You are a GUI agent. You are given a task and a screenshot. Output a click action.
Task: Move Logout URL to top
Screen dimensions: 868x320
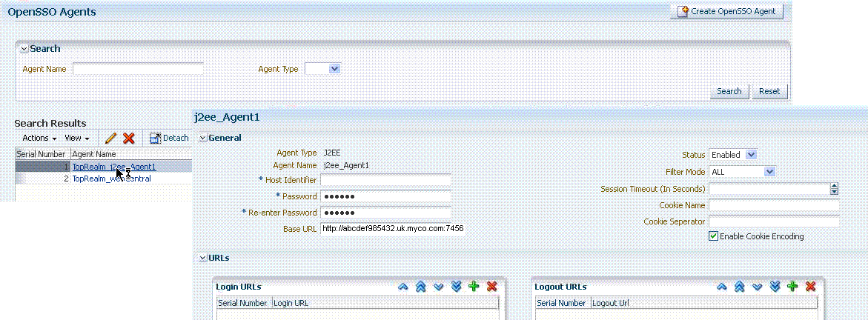point(739,287)
